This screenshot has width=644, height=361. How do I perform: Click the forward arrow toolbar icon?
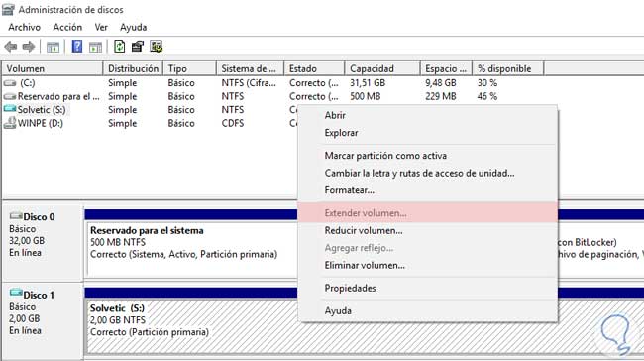coord(29,47)
